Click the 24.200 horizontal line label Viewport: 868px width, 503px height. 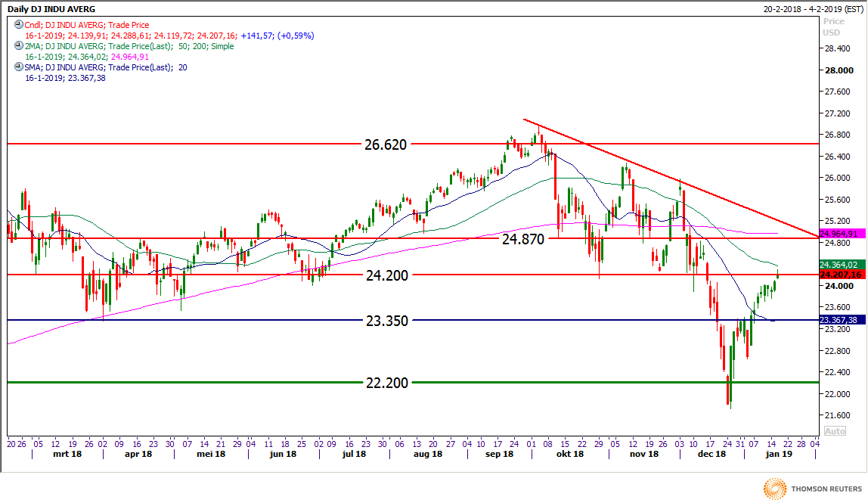[x=386, y=275]
